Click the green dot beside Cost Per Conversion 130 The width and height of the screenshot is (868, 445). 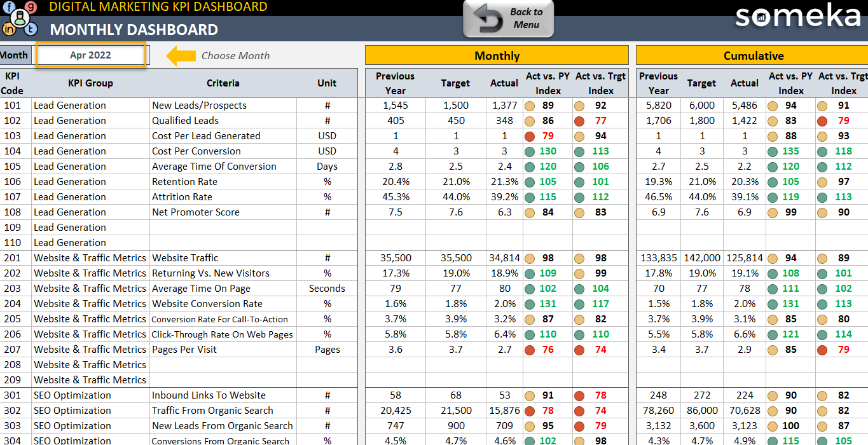[529, 151]
